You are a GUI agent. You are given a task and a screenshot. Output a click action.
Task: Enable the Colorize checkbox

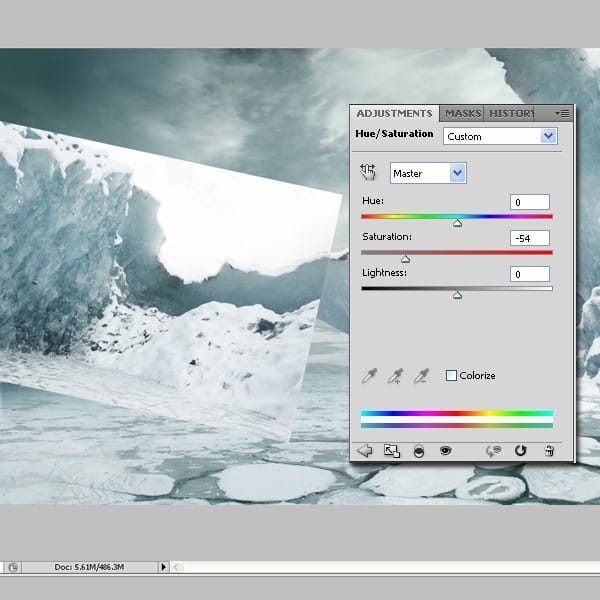(451, 376)
